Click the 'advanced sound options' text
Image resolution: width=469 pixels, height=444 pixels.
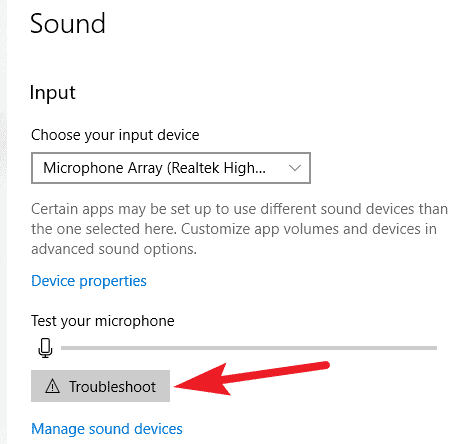click(114, 249)
